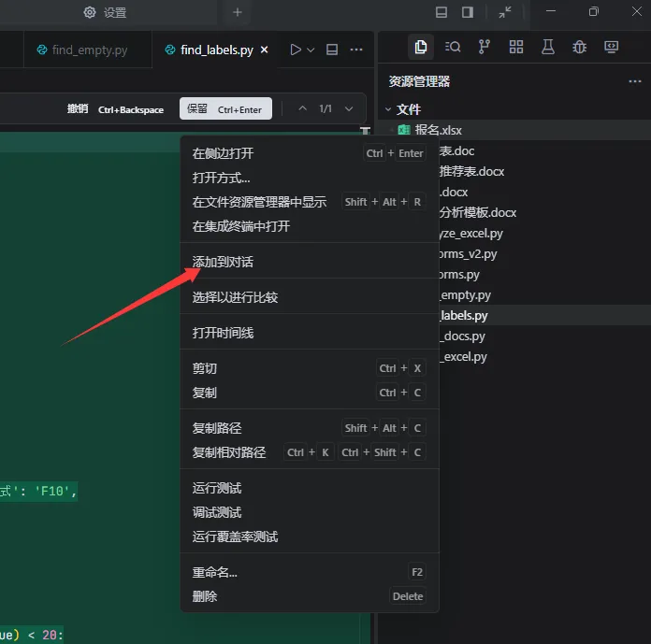Choose 在集成终端中打开 menu item

310,226
